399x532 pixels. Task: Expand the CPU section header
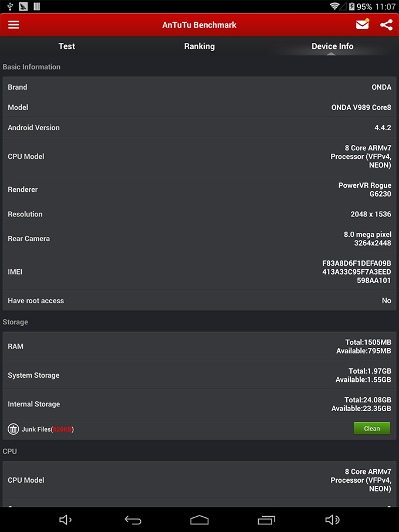pyautogui.click(x=9, y=451)
